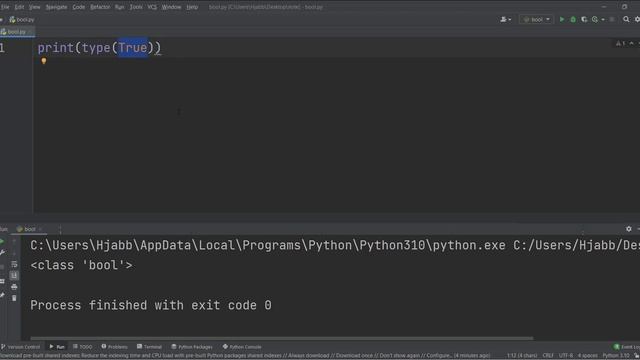Open the Python Console tool window
This screenshot has height=360, width=640.
pyautogui.click(x=242, y=347)
